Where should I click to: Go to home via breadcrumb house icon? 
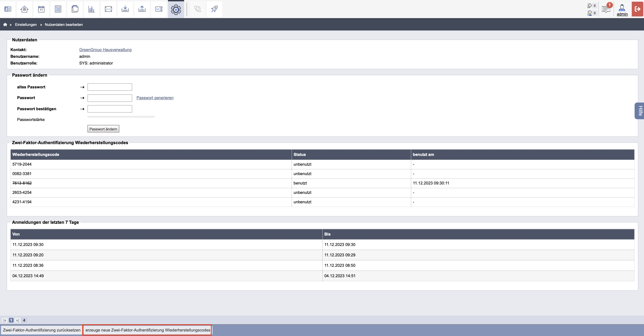(x=5, y=25)
